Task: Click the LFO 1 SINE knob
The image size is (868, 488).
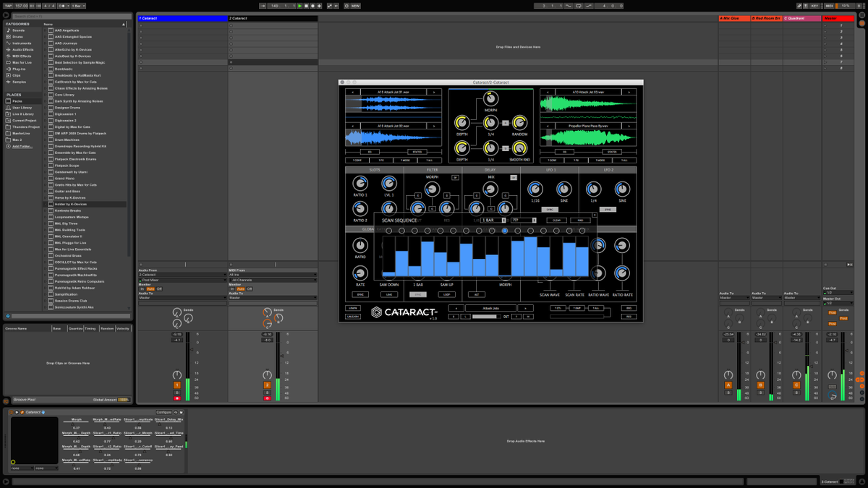Action: [x=563, y=189]
